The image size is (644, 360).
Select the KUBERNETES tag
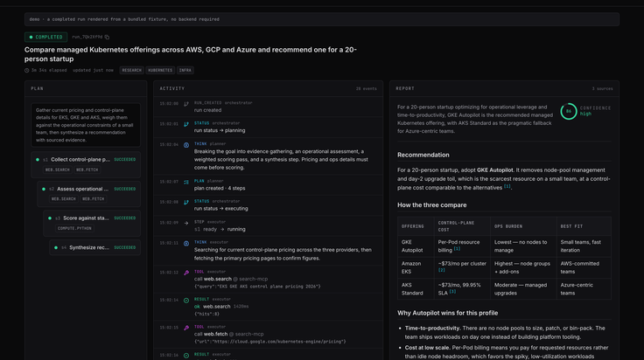(x=160, y=70)
